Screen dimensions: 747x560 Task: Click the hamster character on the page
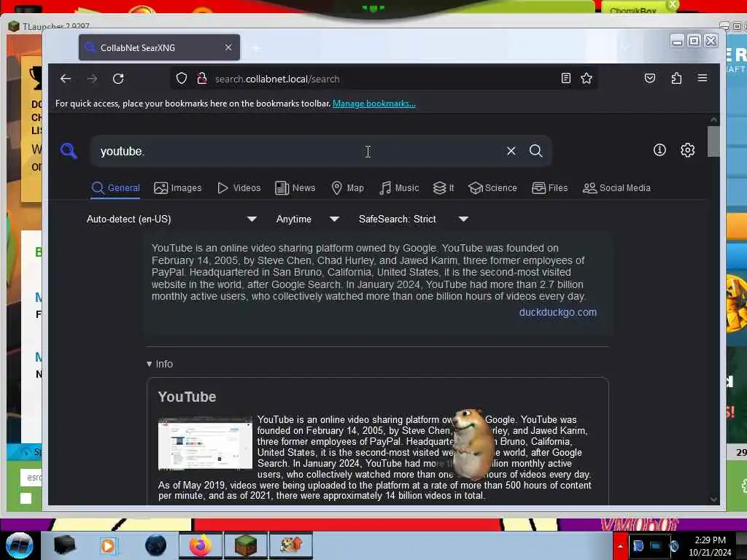pyautogui.click(x=472, y=444)
